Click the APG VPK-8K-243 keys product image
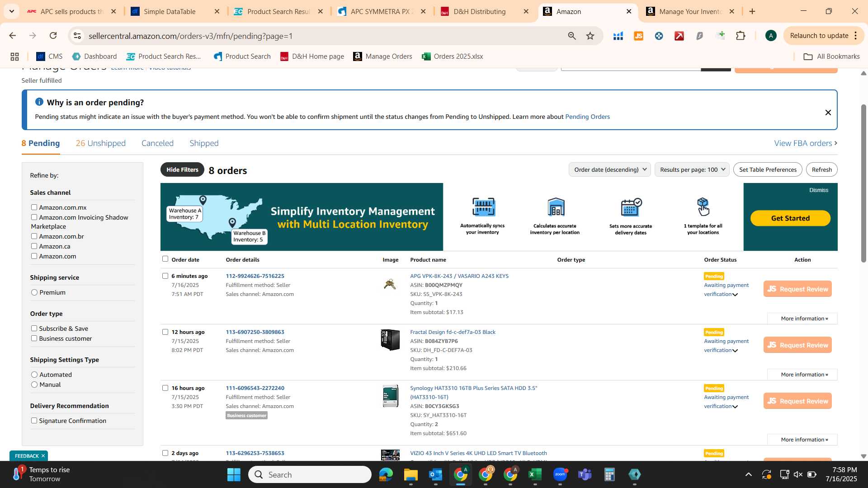This screenshot has width=868, height=488. click(390, 284)
